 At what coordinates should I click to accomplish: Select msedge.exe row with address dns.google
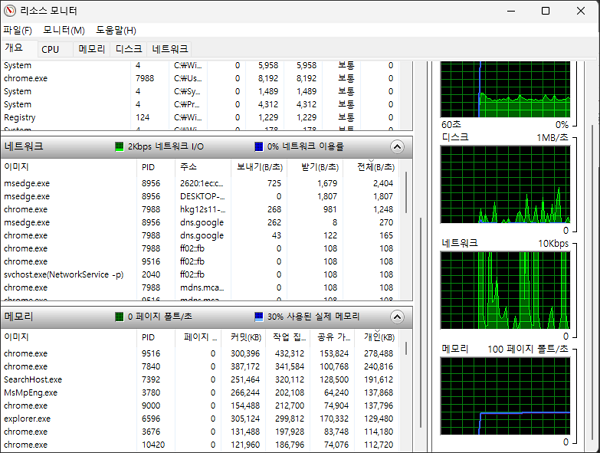tap(201, 223)
